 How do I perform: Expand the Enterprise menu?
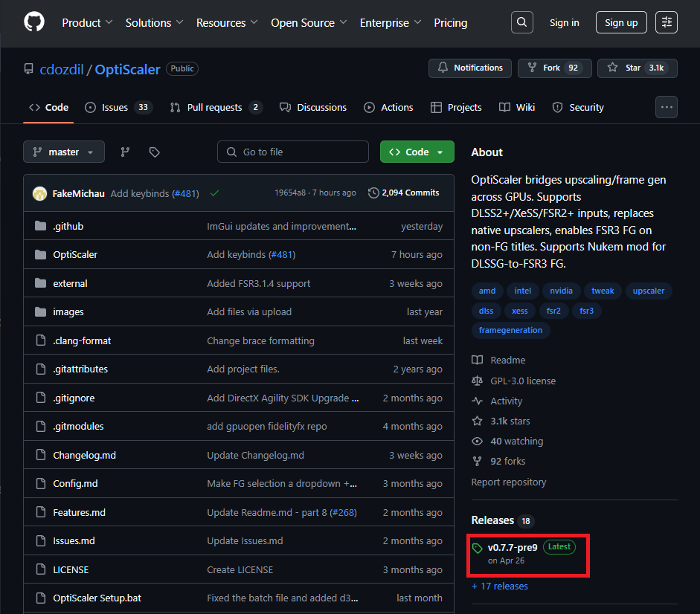coord(391,23)
